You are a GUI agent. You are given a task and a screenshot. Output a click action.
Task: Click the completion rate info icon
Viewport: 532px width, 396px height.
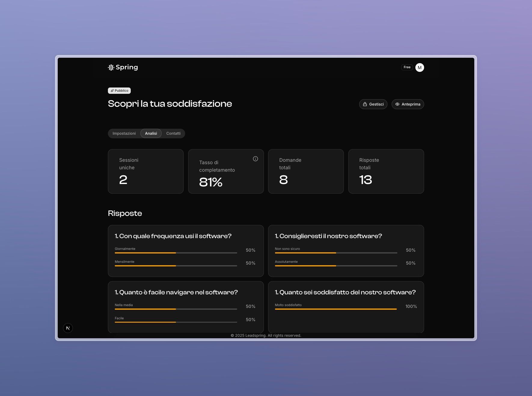(255, 159)
